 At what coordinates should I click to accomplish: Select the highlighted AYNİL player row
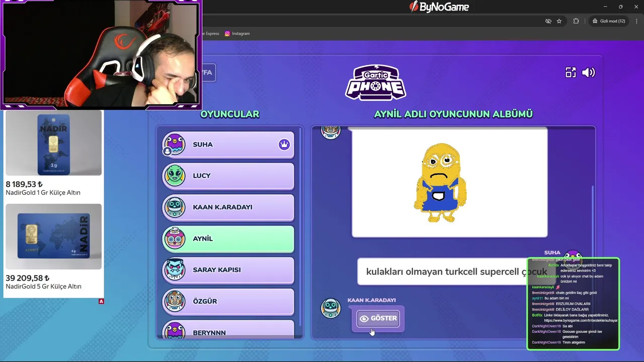tap(228, 238)
